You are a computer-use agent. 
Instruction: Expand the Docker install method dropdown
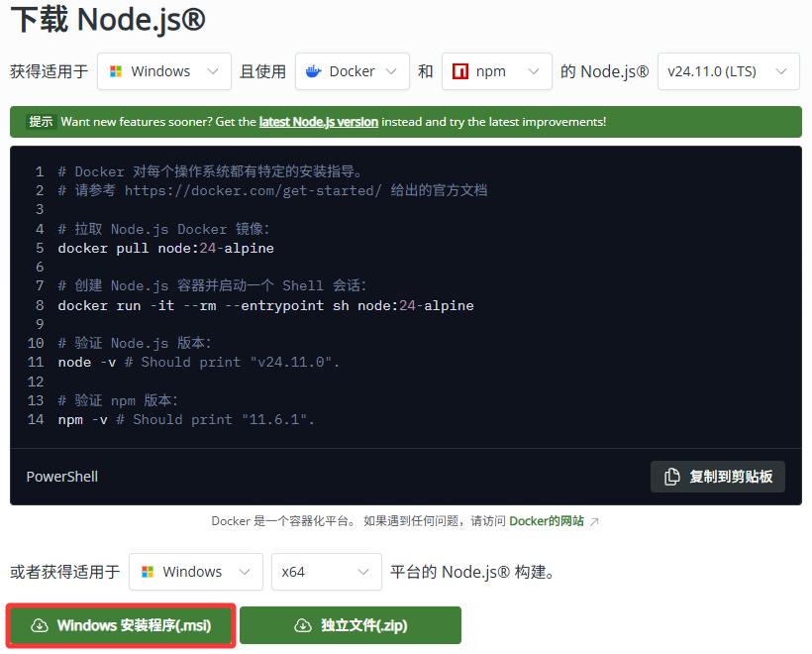pyautogui.click(x=352, y=71)
